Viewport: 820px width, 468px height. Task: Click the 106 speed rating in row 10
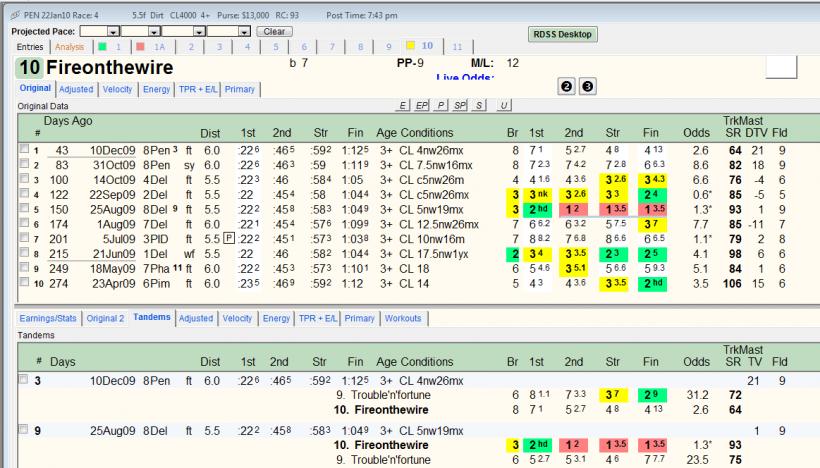pos(732,283)
